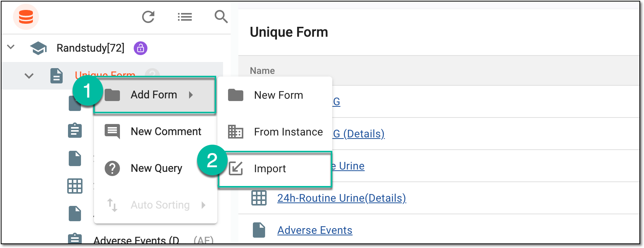
Task: Choose New Query from context menu
Action: (x=155, y=168)
